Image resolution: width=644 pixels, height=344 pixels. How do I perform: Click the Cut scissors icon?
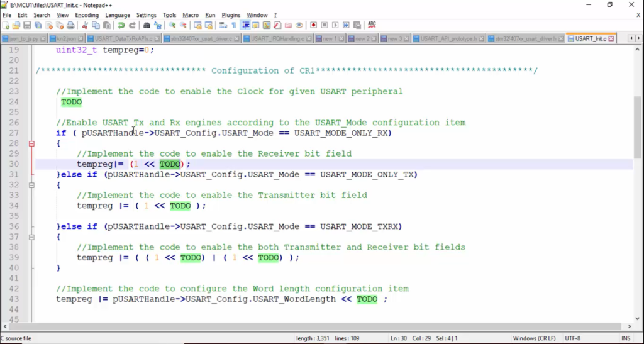point(85,25)
